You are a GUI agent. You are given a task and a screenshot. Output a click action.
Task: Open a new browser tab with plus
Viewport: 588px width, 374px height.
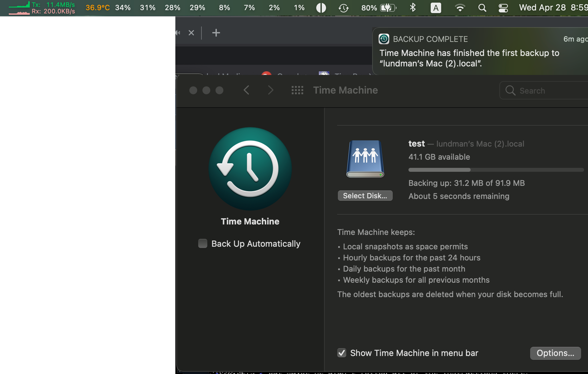216,33
